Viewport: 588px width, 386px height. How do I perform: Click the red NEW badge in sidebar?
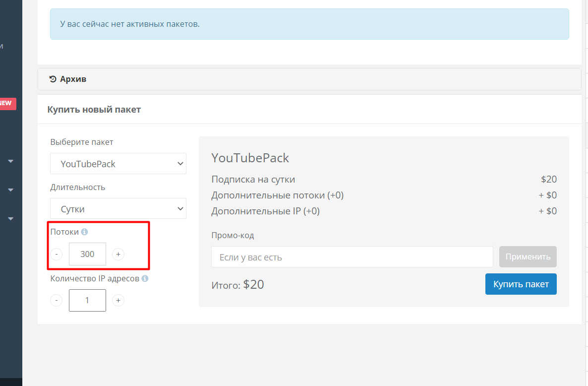pyautogui.click(x=7, y=103)
